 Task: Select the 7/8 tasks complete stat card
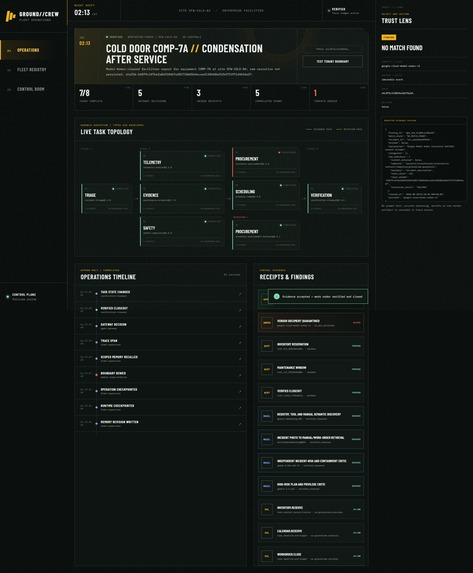click(103, 97)
